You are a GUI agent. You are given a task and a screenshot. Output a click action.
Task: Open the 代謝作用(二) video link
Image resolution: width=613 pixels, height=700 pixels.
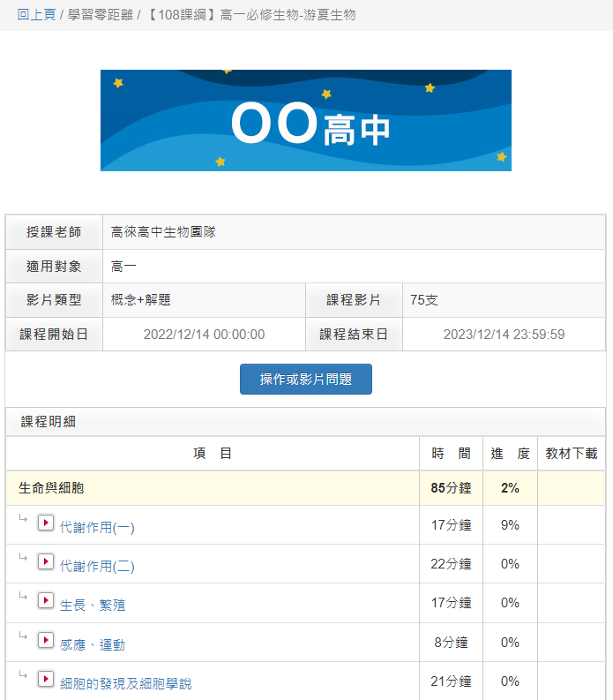pyautogui.click(x=97, y=566)
